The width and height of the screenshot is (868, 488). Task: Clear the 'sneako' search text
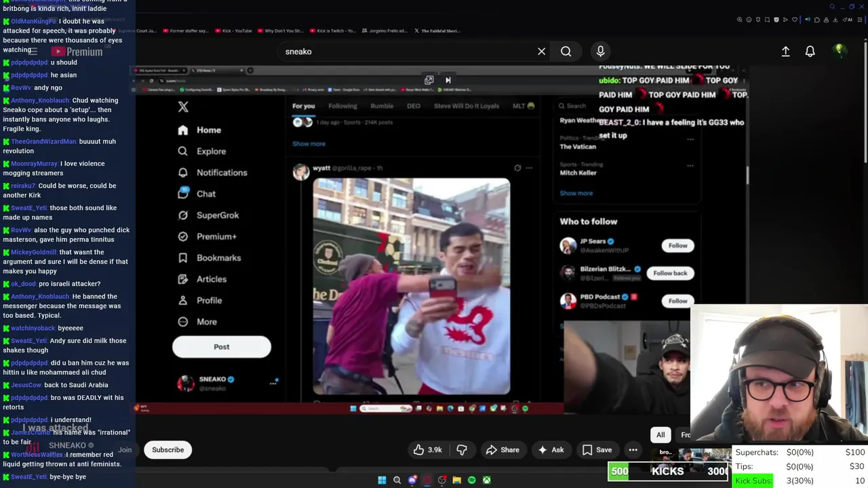pyautogui.click(x=541, y=52)
